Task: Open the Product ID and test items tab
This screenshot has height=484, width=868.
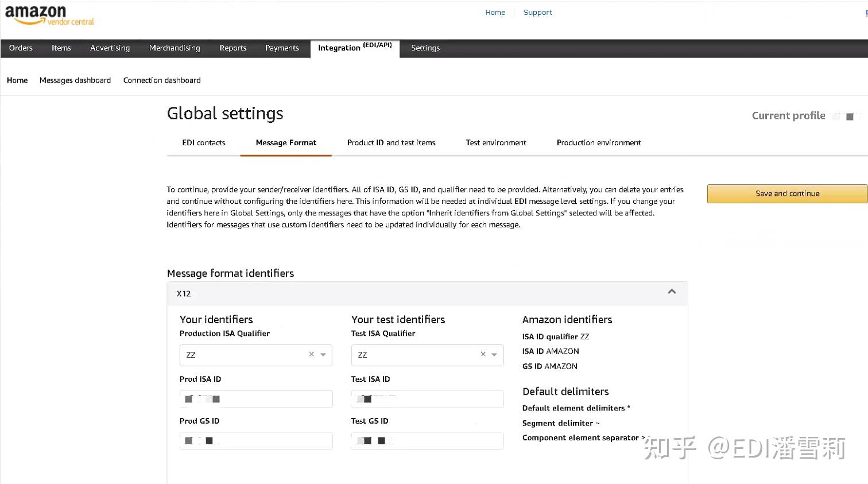Action: [391, 142]
